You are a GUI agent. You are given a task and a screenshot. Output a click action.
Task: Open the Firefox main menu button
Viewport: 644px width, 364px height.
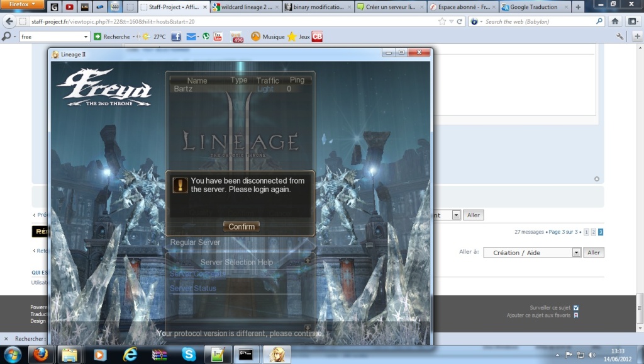22,4
